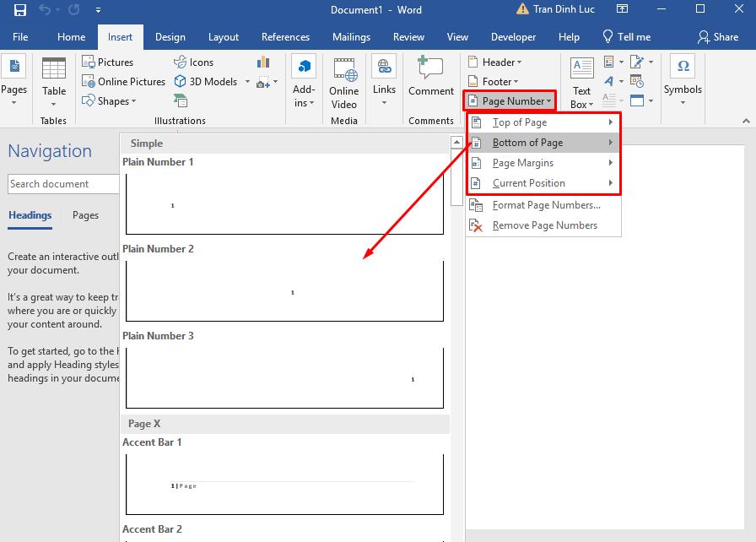
Task: Switch to Pages tab in Navigation
Action: [x=85, y=215]
